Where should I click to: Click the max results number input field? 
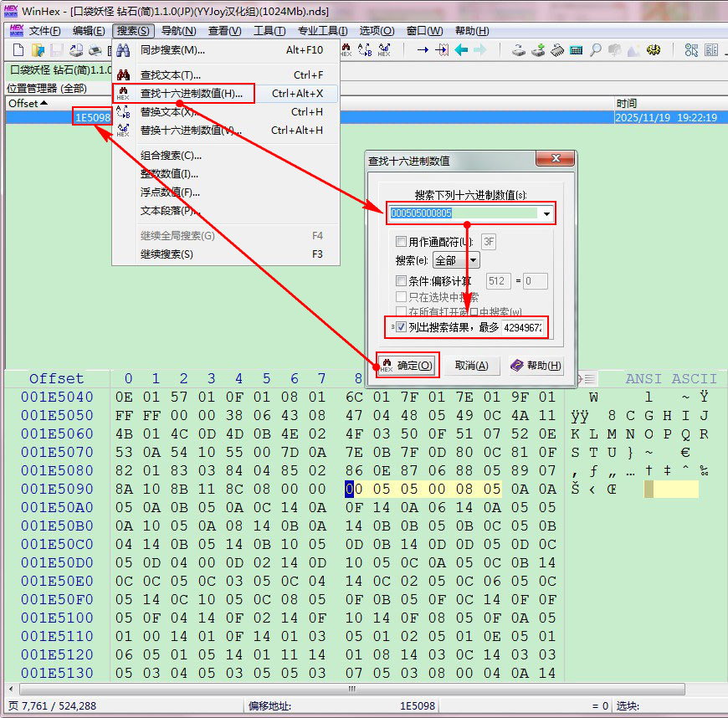pos(525,327)
